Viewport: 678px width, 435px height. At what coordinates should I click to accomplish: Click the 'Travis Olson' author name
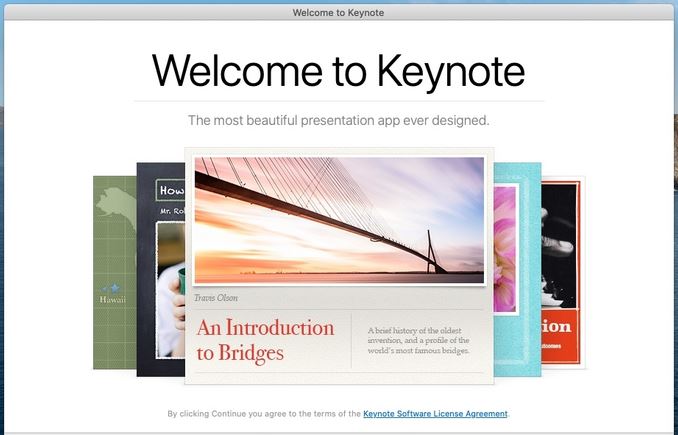[x=216, y=298]
